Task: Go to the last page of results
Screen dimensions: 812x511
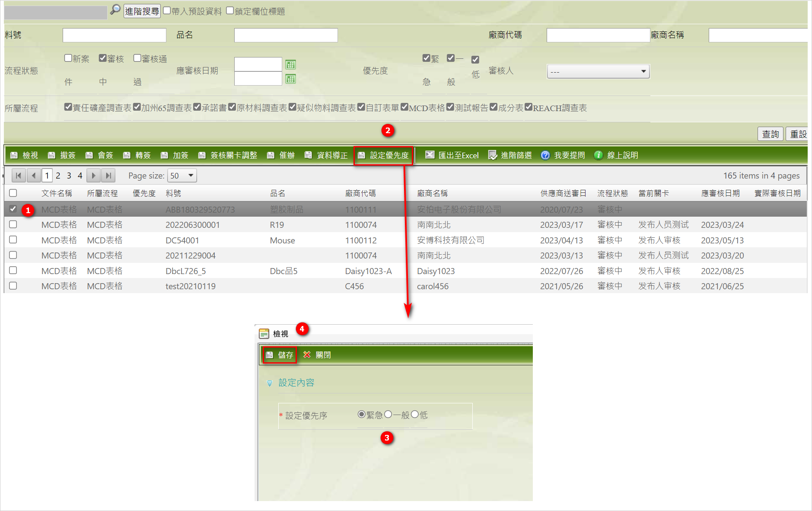Action: point(108,176)
